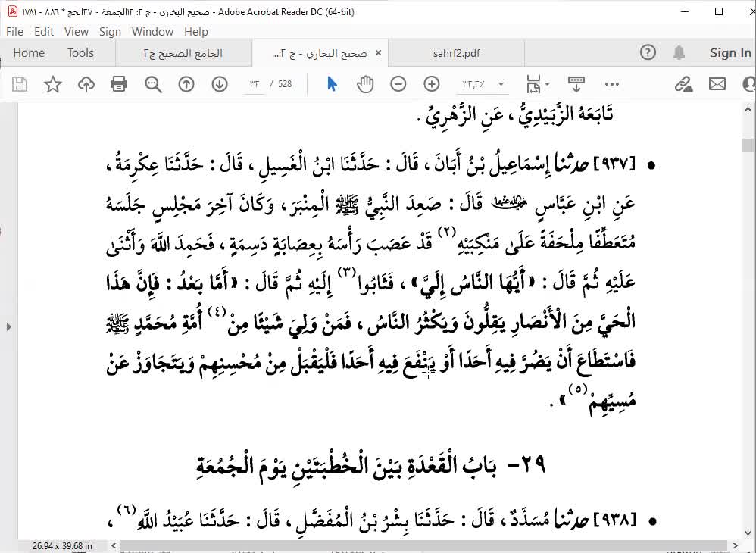The width and height of the screenshot is (756, 553).
Task: Open zoom level dropdown arrow
Action: pos(501,84)
